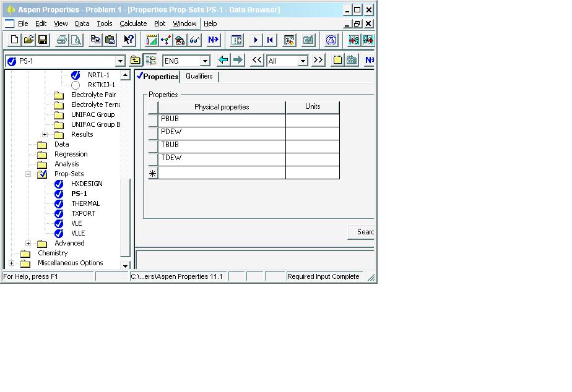Open the PS-1 object dropdown
The height and width of the screenshot is (392, 572).
click(120, 61)
